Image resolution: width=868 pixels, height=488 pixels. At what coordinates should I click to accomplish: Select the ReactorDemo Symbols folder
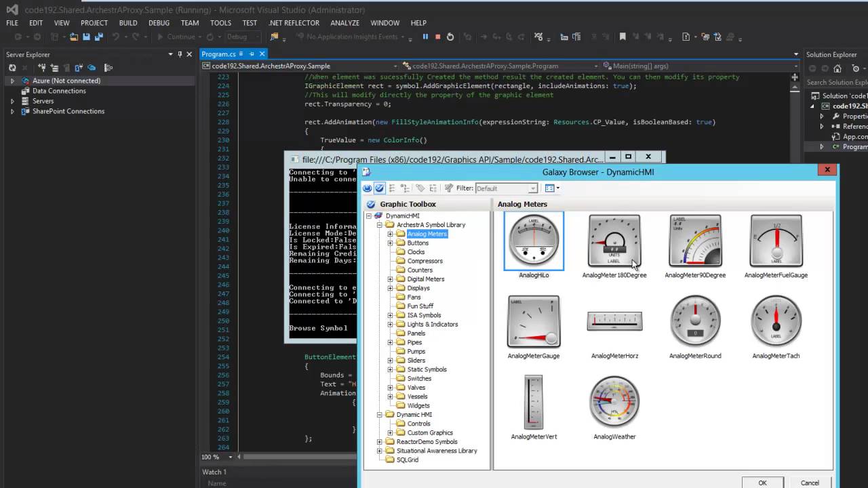coord(427,442)
